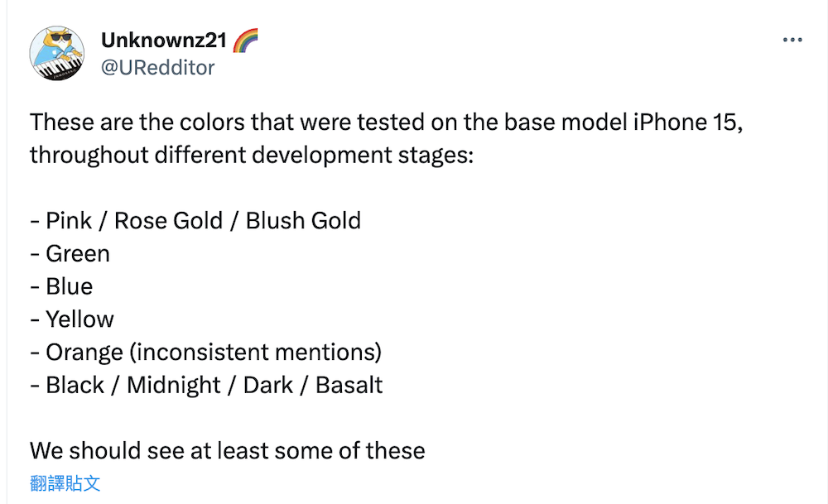This screenshot has width=828, height=504.
Task: Click the "Yellow" list item
Action: [x=79, y=319]
